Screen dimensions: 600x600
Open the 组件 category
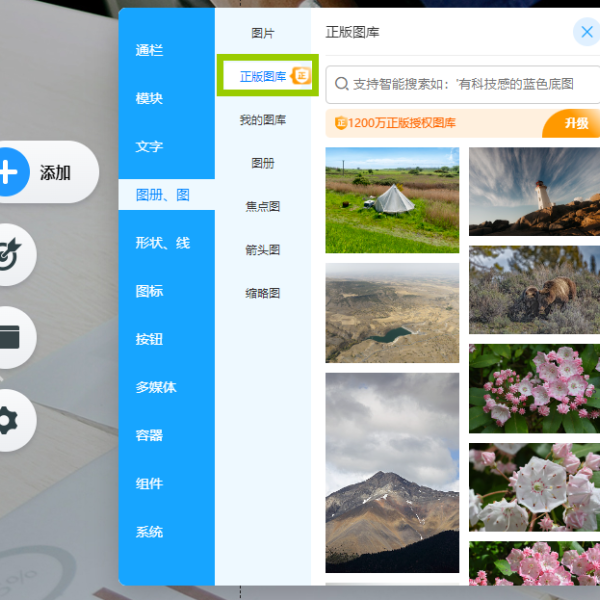click(x=149, y=484)
